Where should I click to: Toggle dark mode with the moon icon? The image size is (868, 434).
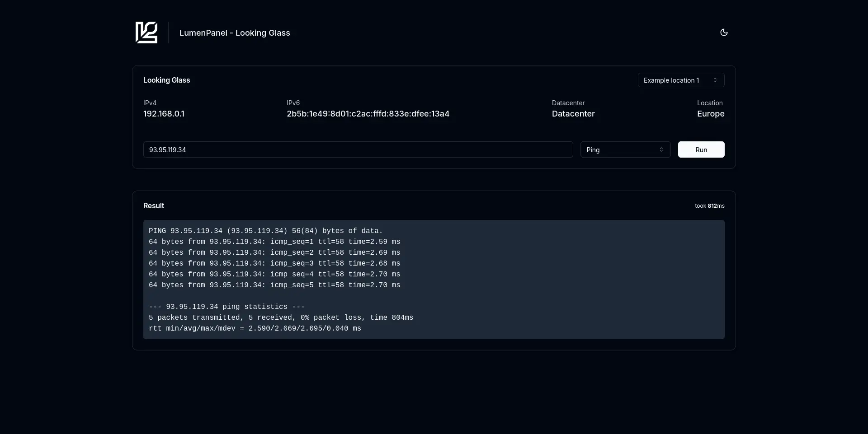[x=724, y=33]
